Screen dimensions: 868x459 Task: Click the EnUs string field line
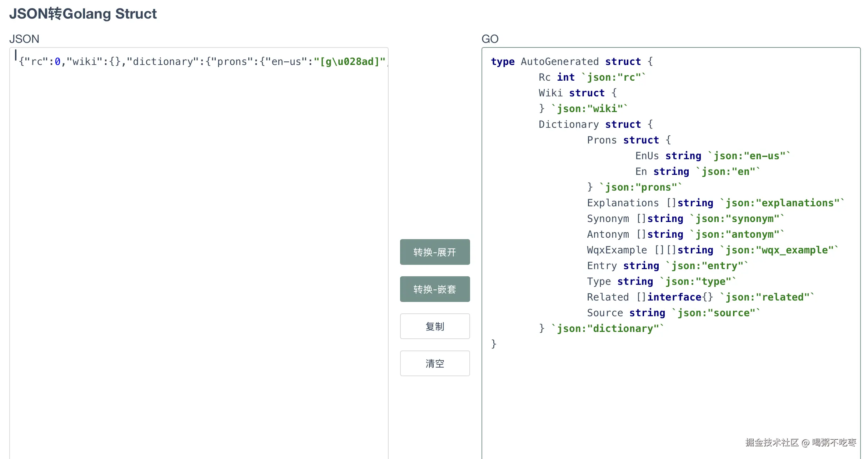tap(712, 156)
